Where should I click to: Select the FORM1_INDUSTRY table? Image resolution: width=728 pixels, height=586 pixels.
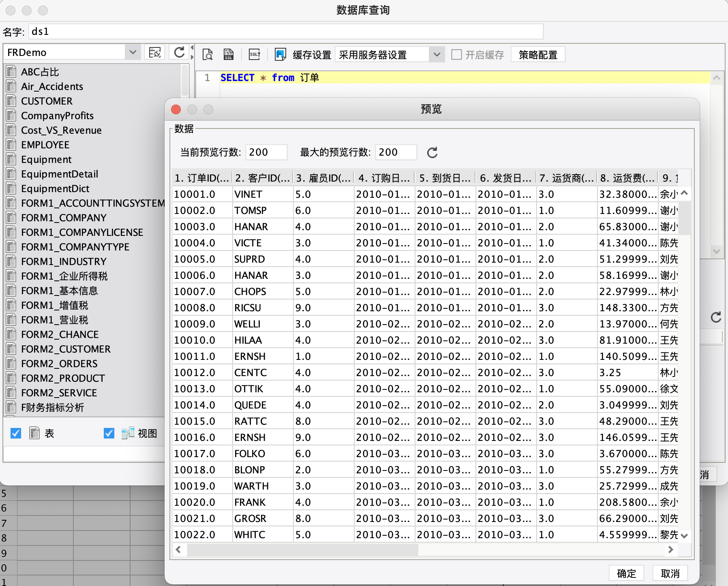64,261
